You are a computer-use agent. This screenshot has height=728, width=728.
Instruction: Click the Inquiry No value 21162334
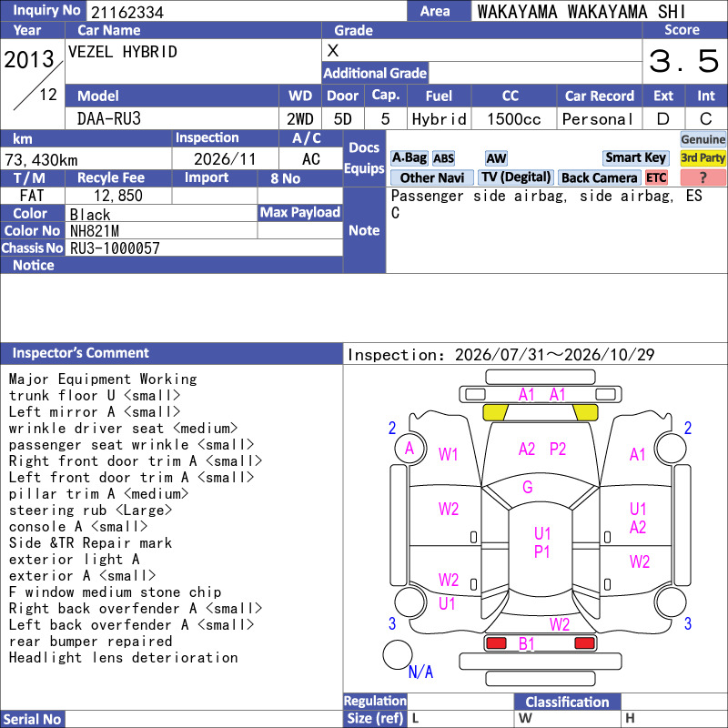(x=127, y=13)
